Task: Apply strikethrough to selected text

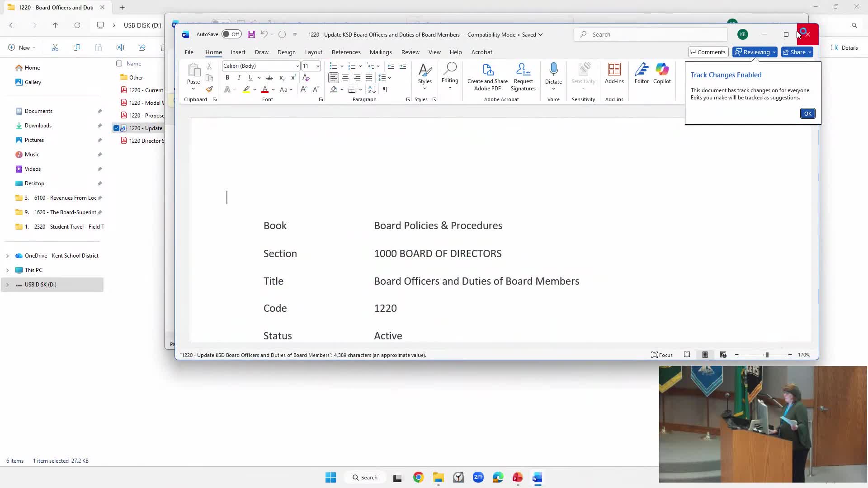Action: (x=270, y=78)
